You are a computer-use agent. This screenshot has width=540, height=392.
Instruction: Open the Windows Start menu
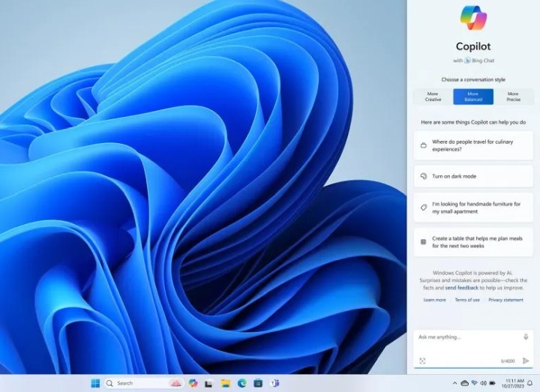[95, 383]
